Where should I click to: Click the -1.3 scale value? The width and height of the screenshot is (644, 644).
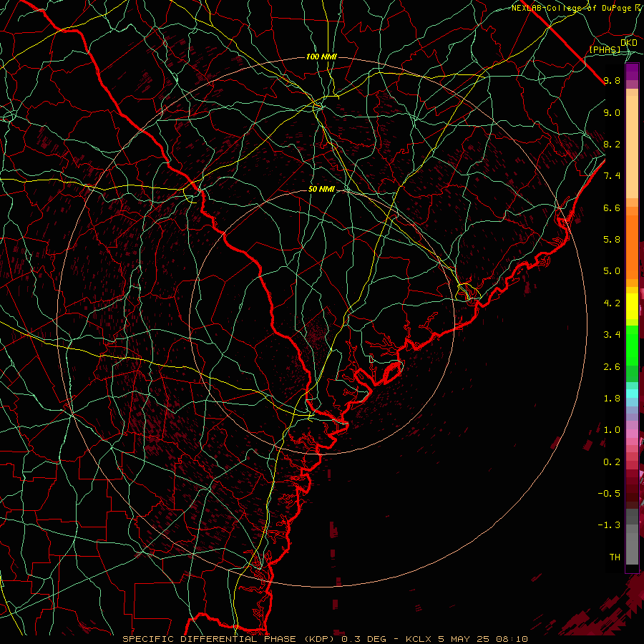[x=609, y=525]
